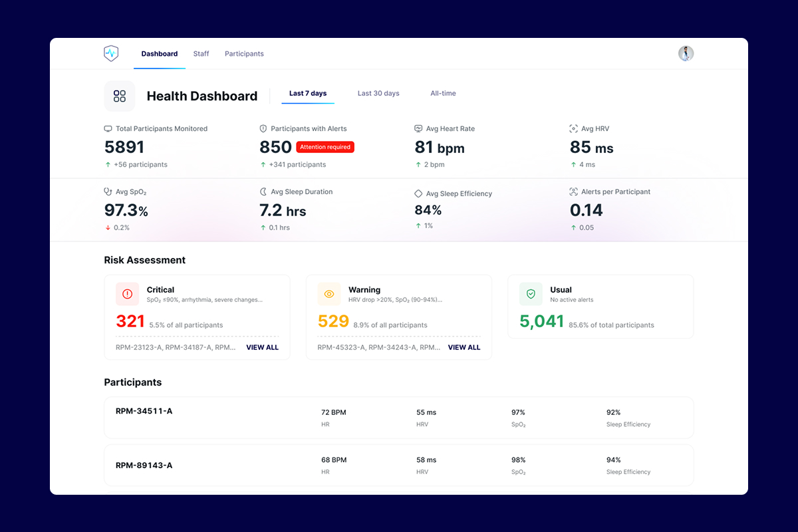Viewport: 798px width, 532px height.
Task: Click the Avg Heart Rate icon
Action: tap(418, 128)
